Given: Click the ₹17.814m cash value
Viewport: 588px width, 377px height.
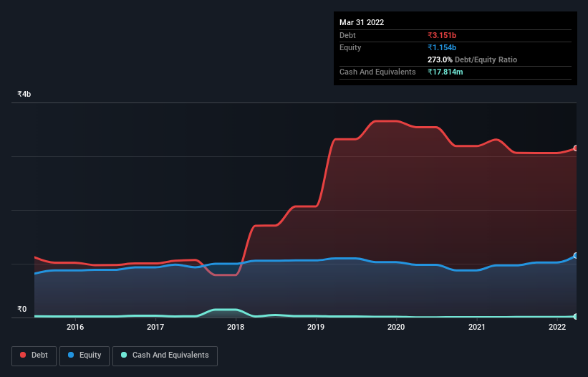Looking at the screenshot, I should (x=445, y=72).
